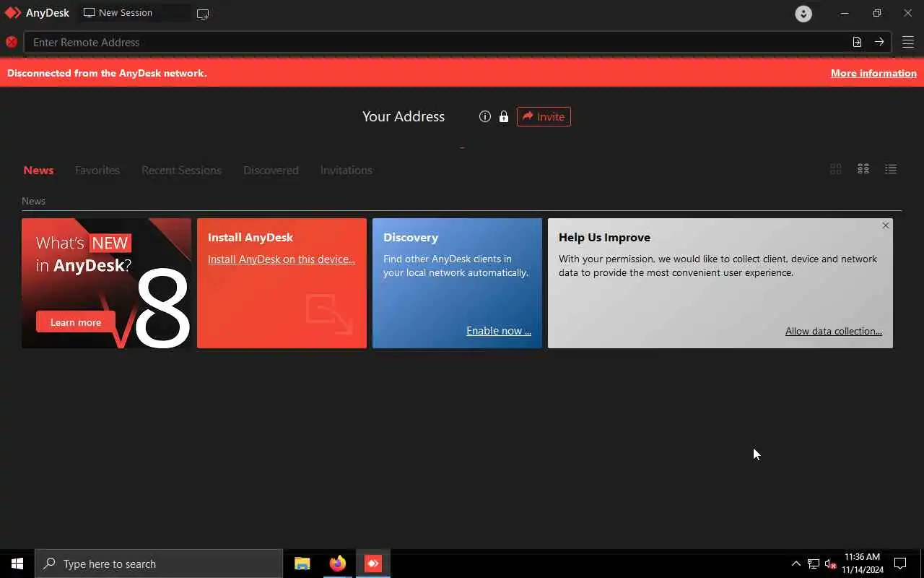924x578 pixels.
Task: Click the AnyDesk logo in title bar
Action: click(x=13, y=13)
